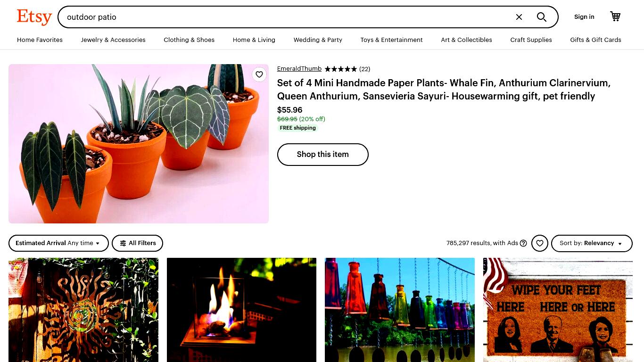This screenshot has height=362, width=644.
Task: Visit the EmeraldThumb shop link
Action: point(299,69)
